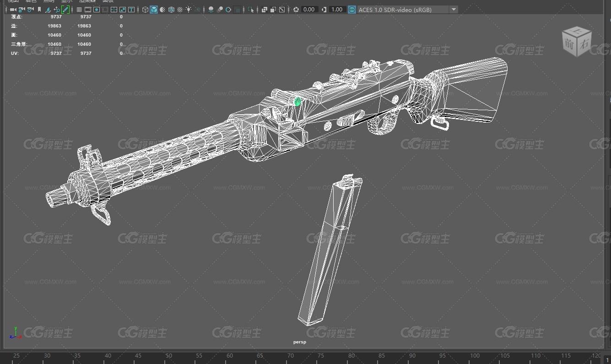Screen dimensions: 611x364
Task: Click the Exposure aperture icon
Action: pyautogui.click(x=296, y=9)
